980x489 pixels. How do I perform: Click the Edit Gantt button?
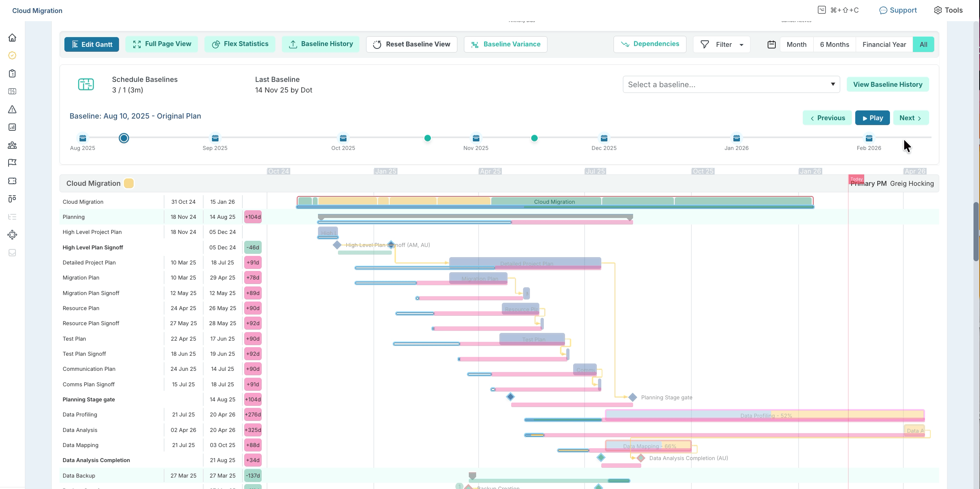click(x=92, y=44)
